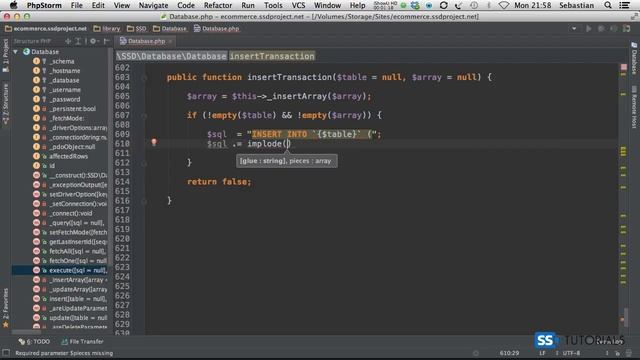Click the line separator LF status item
This screenshot has height=360, width=640.
542,353
